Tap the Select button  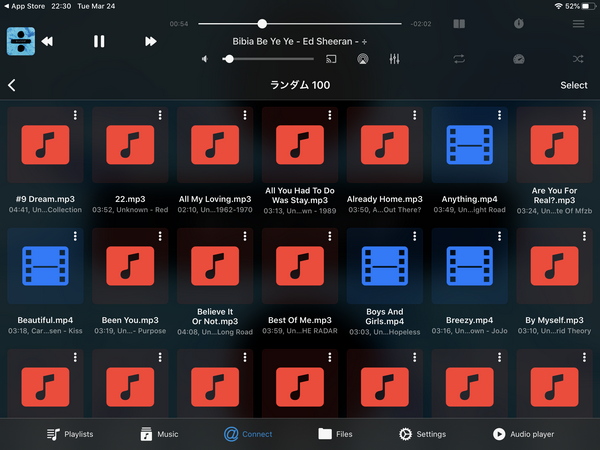[x=574, y=85]
